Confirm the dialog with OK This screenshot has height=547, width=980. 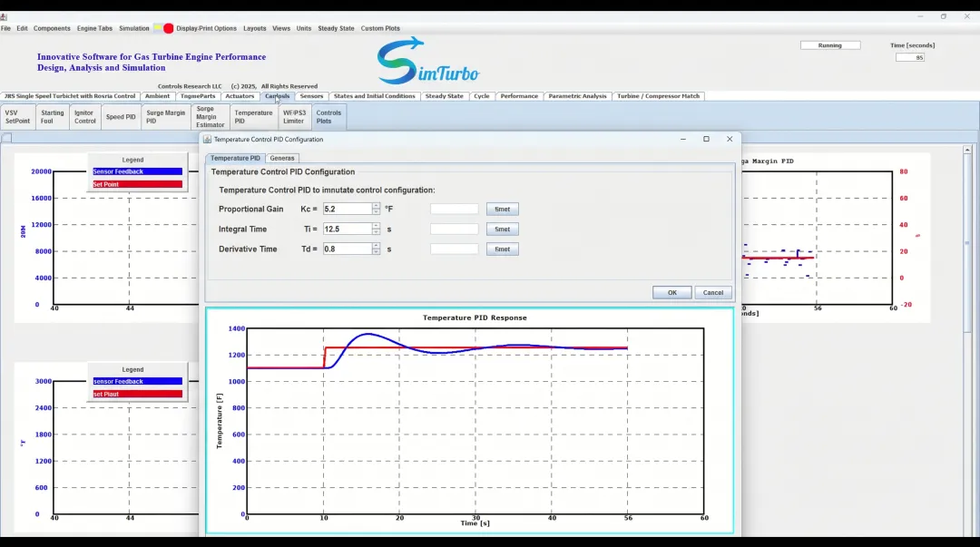tap(671, 293)
